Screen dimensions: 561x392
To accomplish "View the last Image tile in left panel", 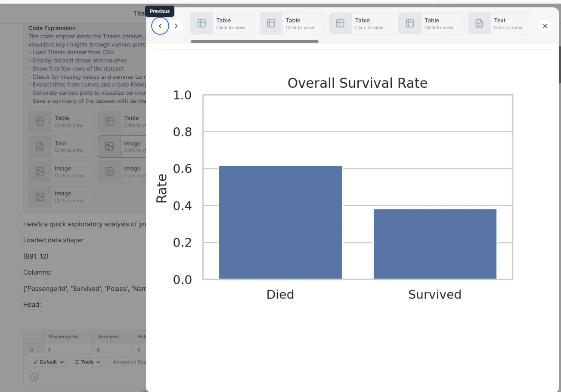I will click(61, 197).
